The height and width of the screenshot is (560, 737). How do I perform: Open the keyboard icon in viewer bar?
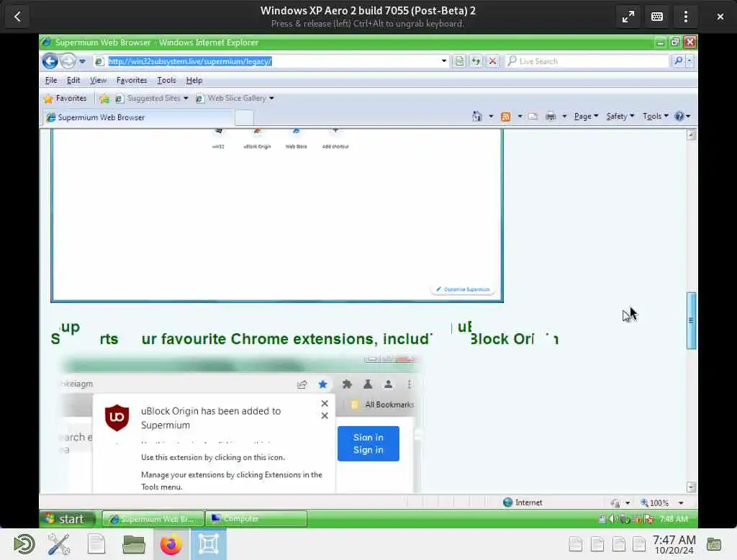click(x=657, y=17)
